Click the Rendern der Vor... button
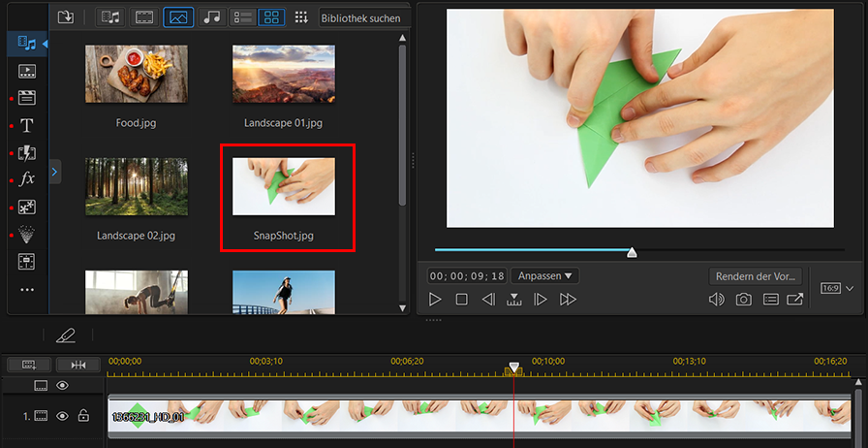Viewport: 868px width, 448px height. click(x=755, y=276)
